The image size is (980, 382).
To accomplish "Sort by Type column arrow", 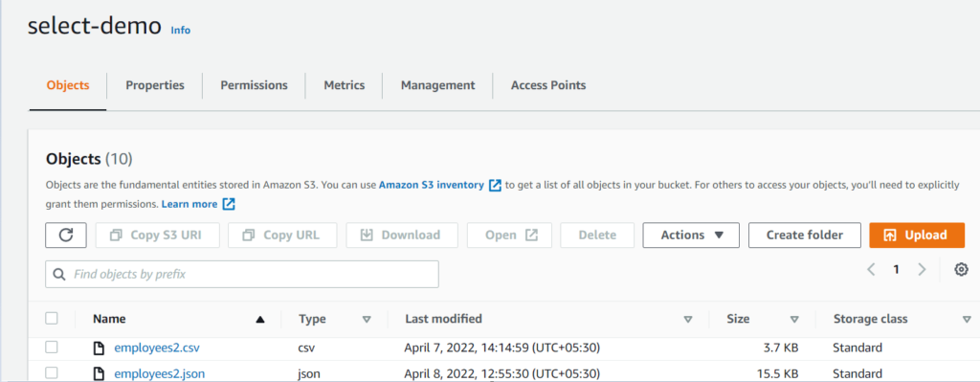I will tap(367, 320).
